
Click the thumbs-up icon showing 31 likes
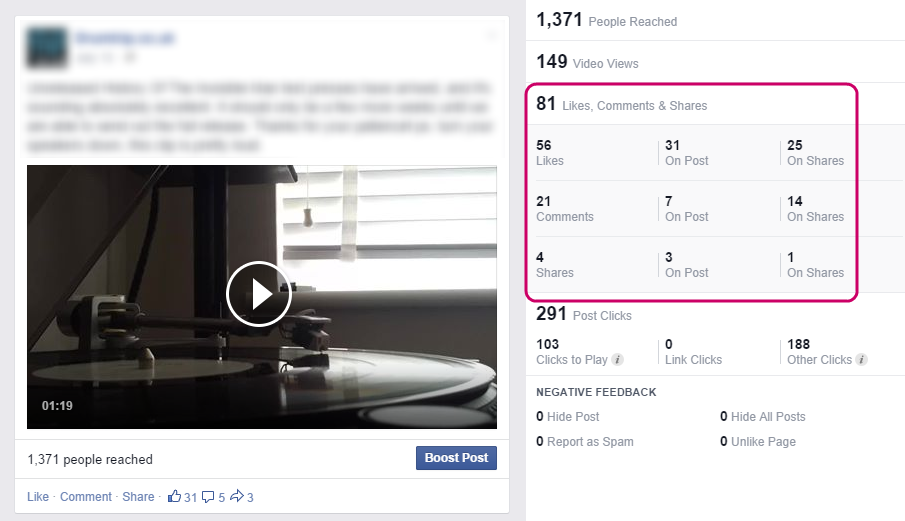click(x=174, y=496)
